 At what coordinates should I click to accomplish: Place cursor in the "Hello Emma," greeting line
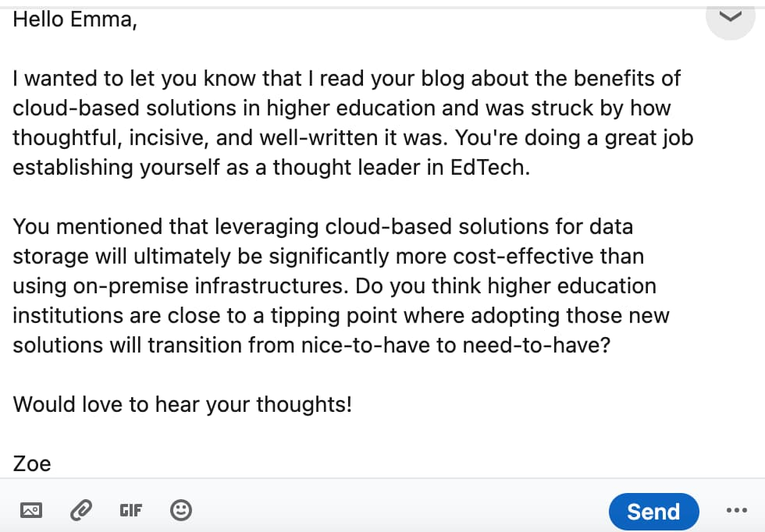point(75,20)
